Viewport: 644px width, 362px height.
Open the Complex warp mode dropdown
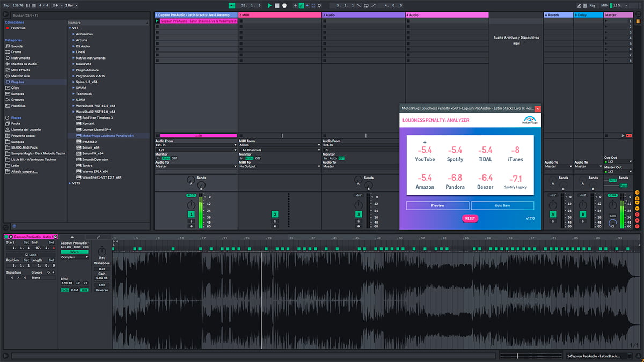click(75, 257)
